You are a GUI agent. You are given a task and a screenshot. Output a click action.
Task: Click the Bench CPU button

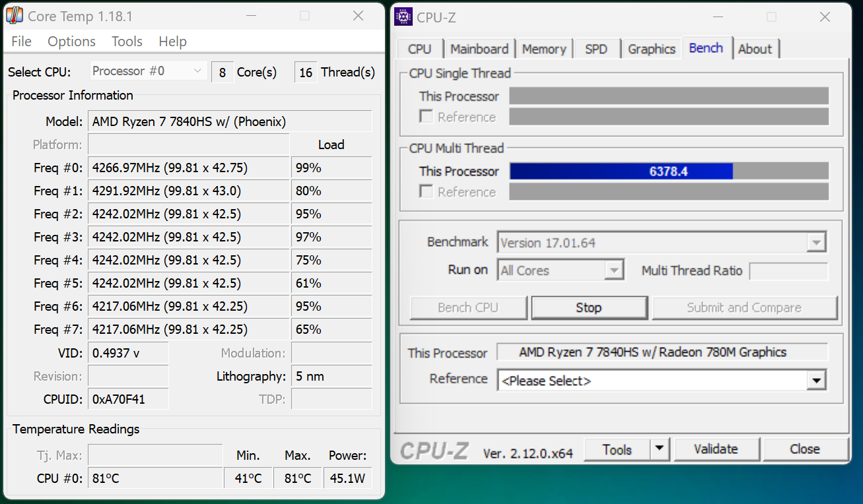[x=468, y=308]
